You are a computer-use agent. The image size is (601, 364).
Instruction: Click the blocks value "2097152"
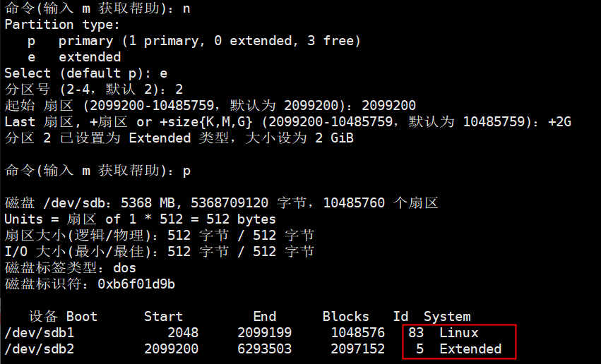pos(357,349)
